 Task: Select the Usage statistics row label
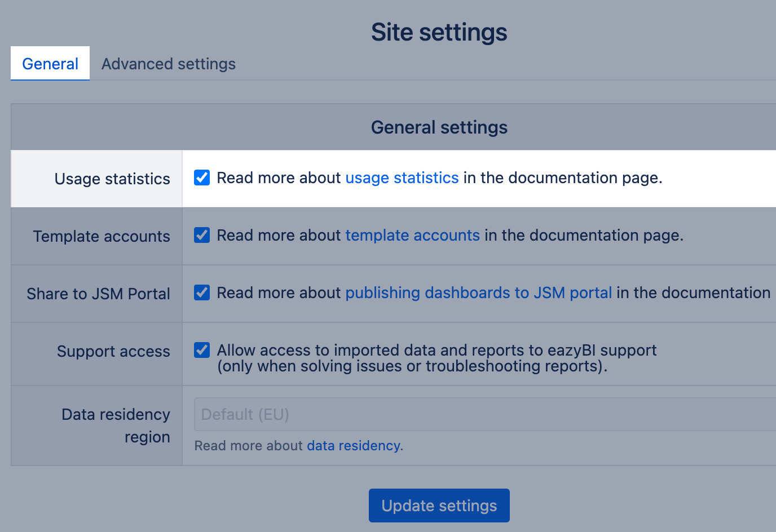pos(112,179)
